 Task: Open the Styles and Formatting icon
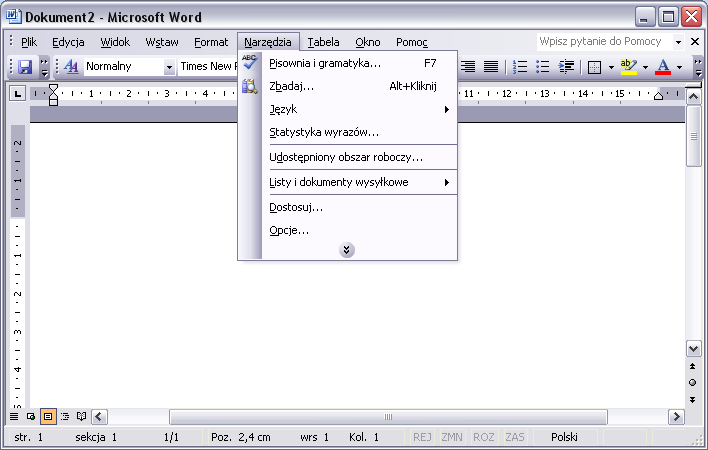point(71,67)
